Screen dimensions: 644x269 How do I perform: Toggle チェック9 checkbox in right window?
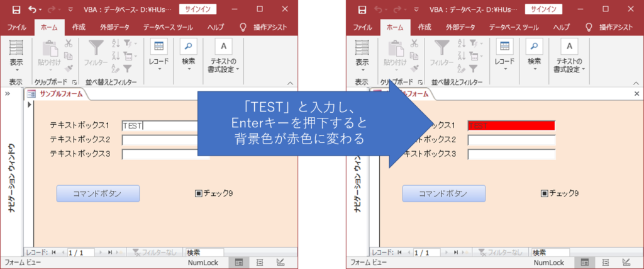click(x=544, y=193)
